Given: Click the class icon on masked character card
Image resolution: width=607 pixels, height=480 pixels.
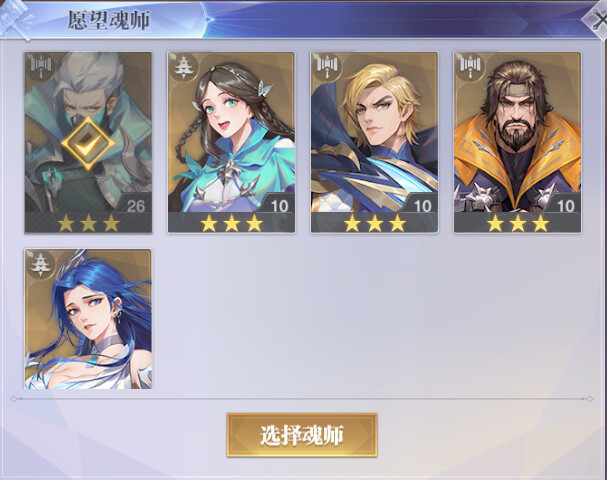Looking at the screenshot, I should [x=41, y=65].
